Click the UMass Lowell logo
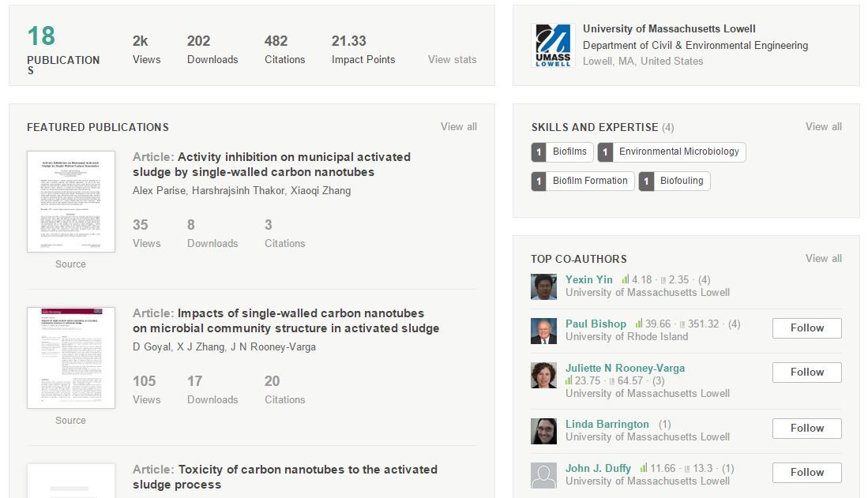 552,45
